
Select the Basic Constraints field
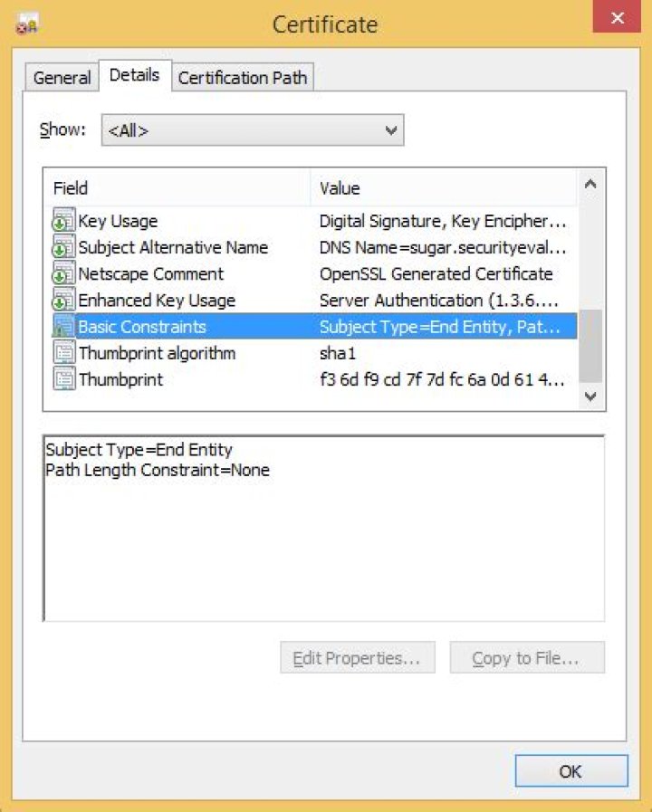point(314,326)
